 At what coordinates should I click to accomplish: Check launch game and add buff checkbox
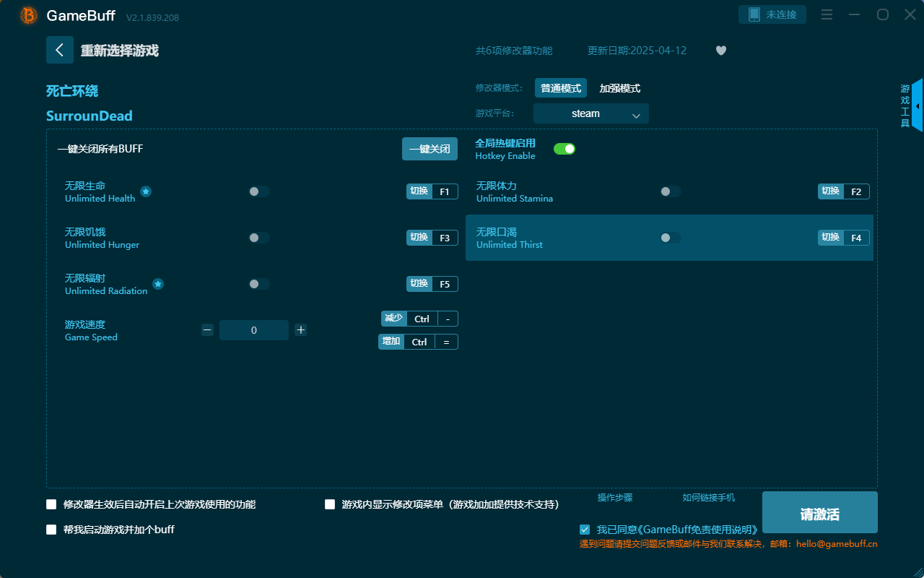click(x=51, y=530)
